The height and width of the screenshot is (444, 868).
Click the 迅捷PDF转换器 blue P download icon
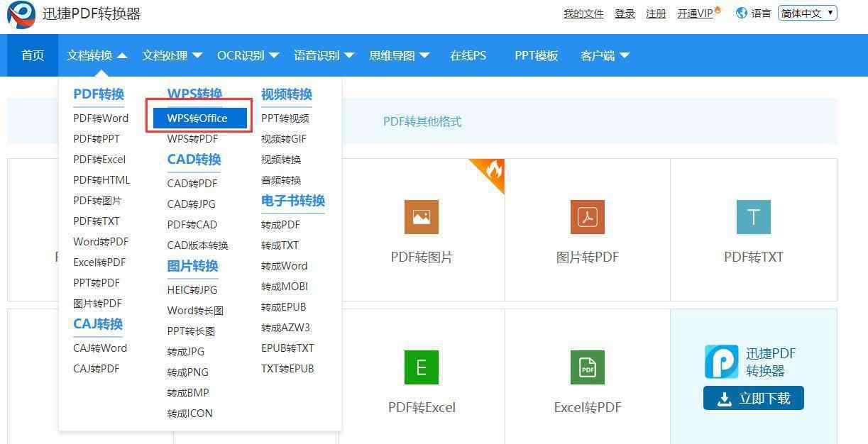(x=722, y=362)
